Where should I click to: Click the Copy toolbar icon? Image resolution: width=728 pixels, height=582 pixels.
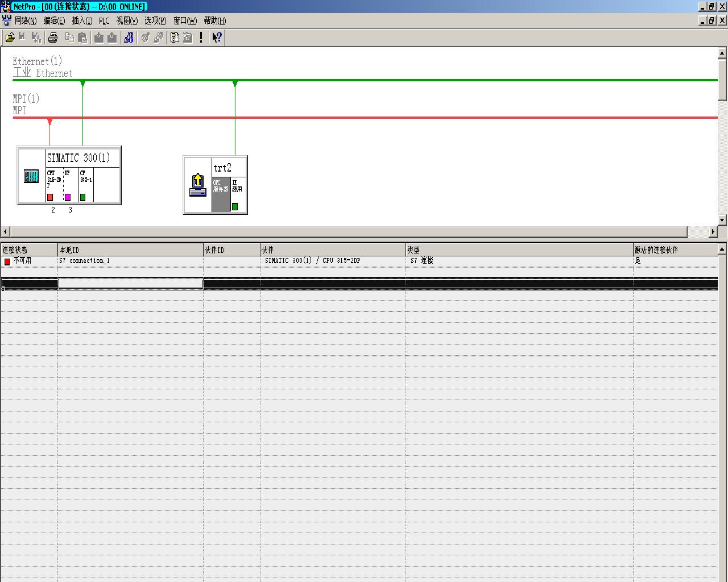pyautogui.click(x=69, y=38)
